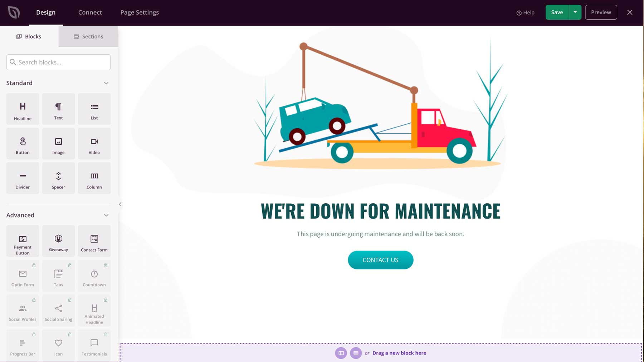This screenshot has height=362, width=644.
Task: Click the Search blocks input field
Action: click(x=58, y=62)
